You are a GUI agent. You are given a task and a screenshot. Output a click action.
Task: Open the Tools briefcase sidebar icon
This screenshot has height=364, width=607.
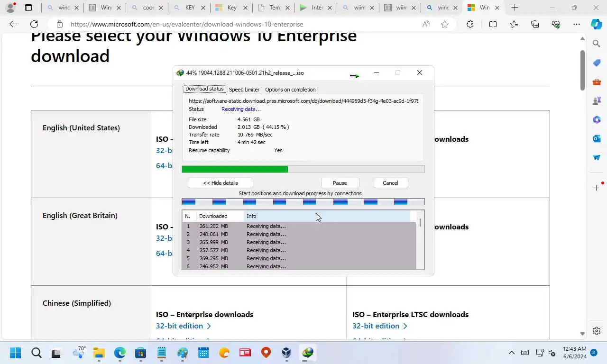(x=597, y=82)
